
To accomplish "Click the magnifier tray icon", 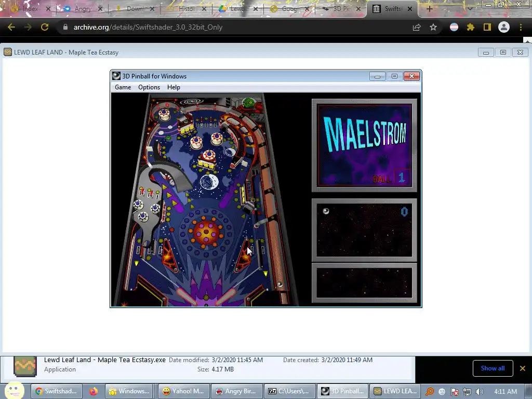I will pyautogui.click(x=430, y=392).
